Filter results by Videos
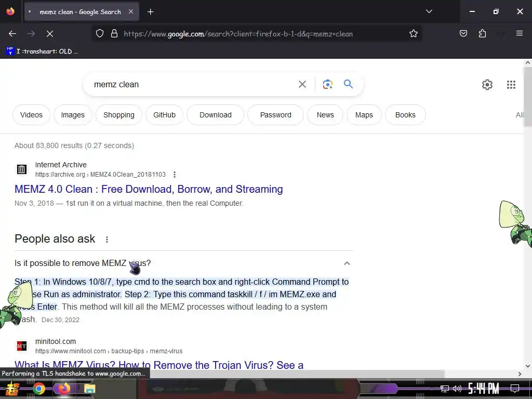Screen dimensions: 532x399 (x=31, y=115)
